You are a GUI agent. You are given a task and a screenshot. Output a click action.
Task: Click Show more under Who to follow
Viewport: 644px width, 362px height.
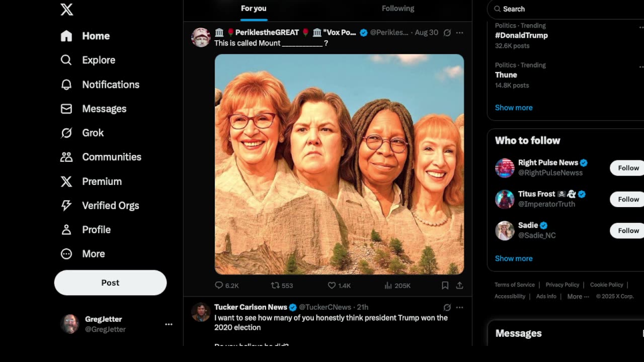(x=513, y=258)
